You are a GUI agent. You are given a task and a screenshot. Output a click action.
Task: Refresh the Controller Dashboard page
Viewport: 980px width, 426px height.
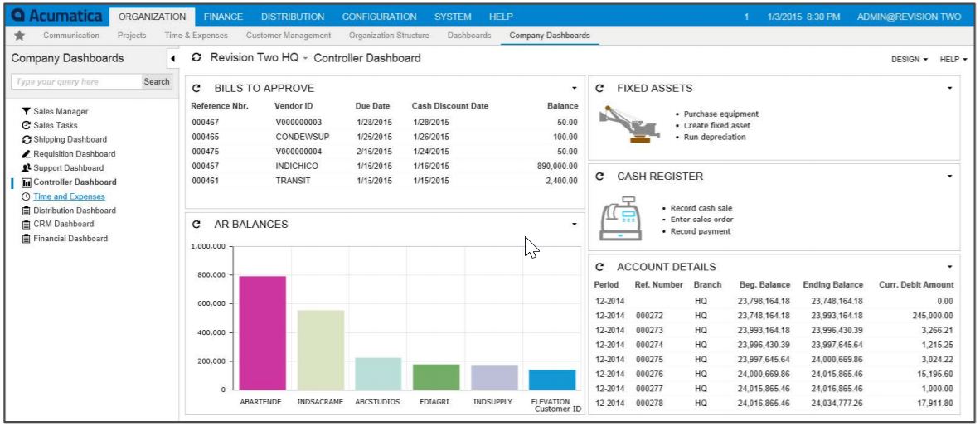coord(196,58)
